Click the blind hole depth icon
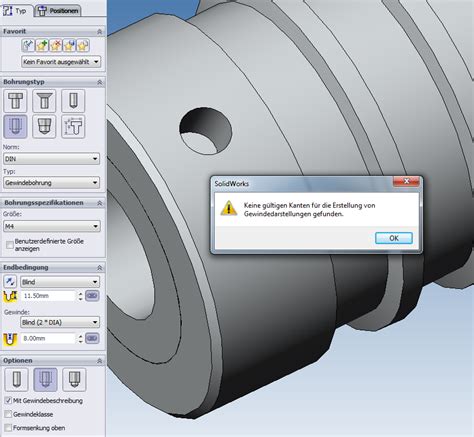 coord(10,296)
